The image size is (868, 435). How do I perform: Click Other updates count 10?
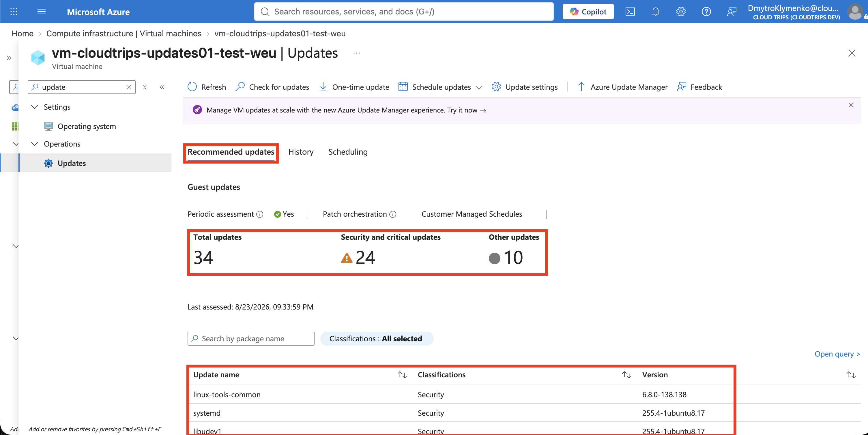513,258
